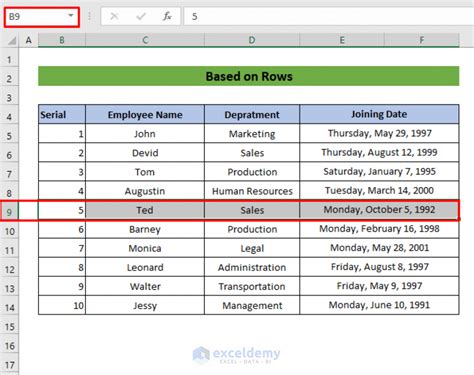Viewport: 474px width, 375px height.
Task: Select the cell containing 'Ted'
Action: click(x=145, y=210)
